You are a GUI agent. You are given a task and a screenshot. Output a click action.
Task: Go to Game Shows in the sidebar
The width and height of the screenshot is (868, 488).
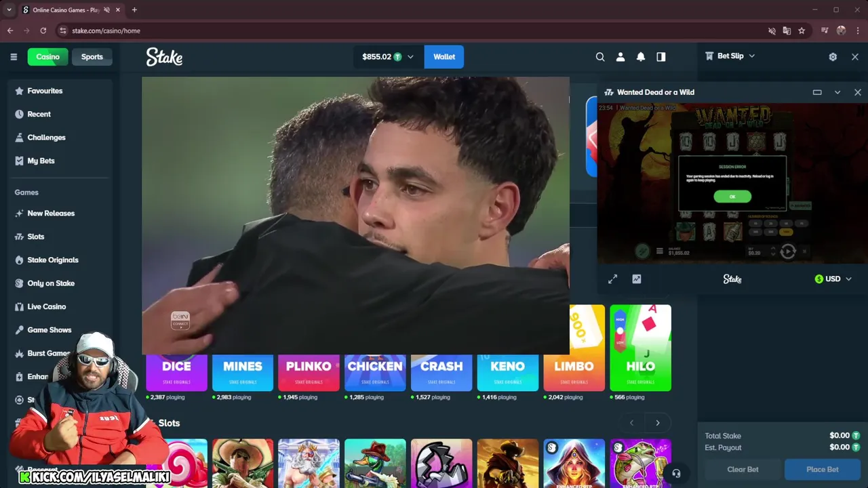tap(49, 330)
